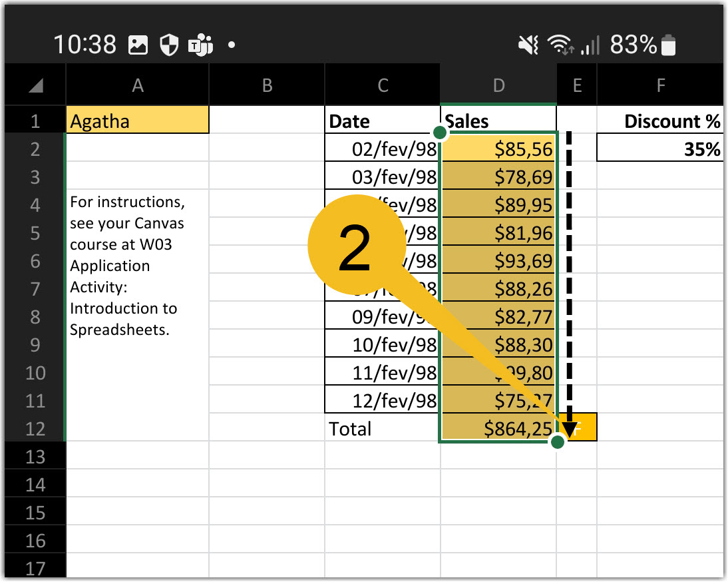The width and height of the screenshot is (728, 582).
Task: Select the $89,95 sales cell
Action: point(498,204)
